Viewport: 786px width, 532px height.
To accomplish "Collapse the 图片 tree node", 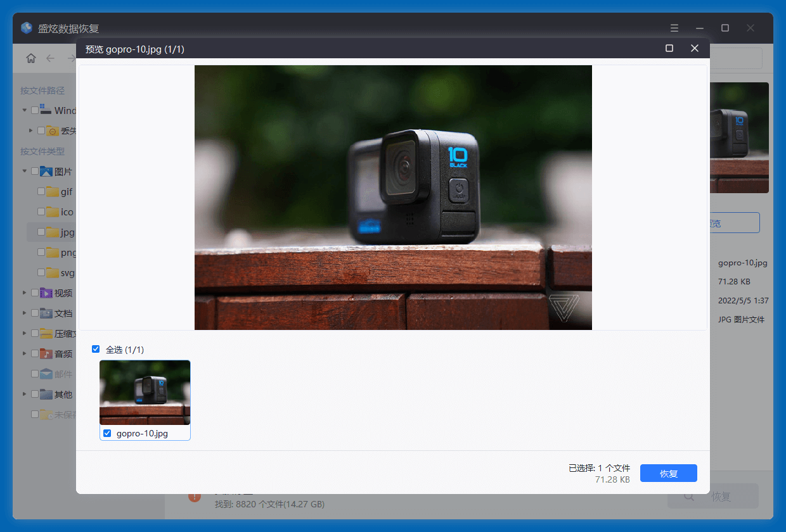I will click(x=25, y=172).
